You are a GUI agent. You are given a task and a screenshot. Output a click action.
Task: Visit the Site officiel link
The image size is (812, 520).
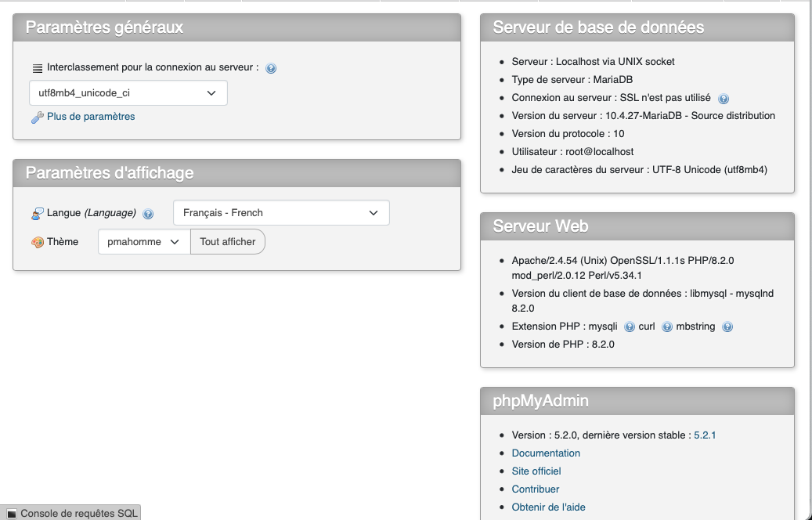click(x=536, y=471)
